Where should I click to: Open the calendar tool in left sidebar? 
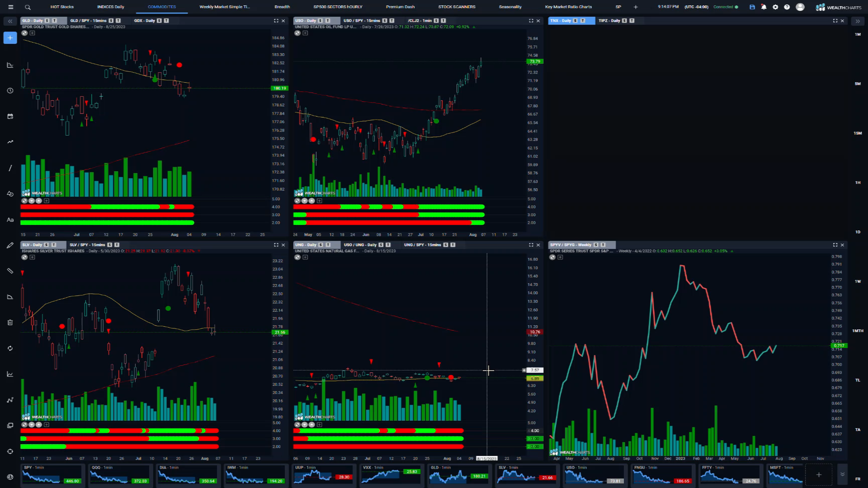pyautogui.click(x=10, y=116)
